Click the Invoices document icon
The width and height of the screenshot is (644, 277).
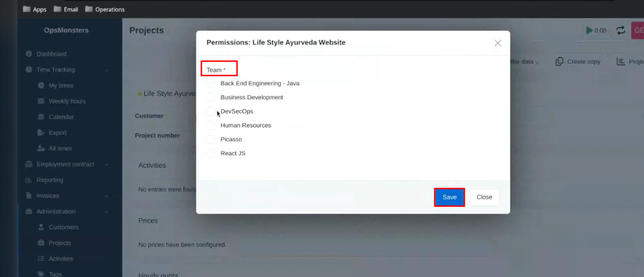click(x=29, y=196)
